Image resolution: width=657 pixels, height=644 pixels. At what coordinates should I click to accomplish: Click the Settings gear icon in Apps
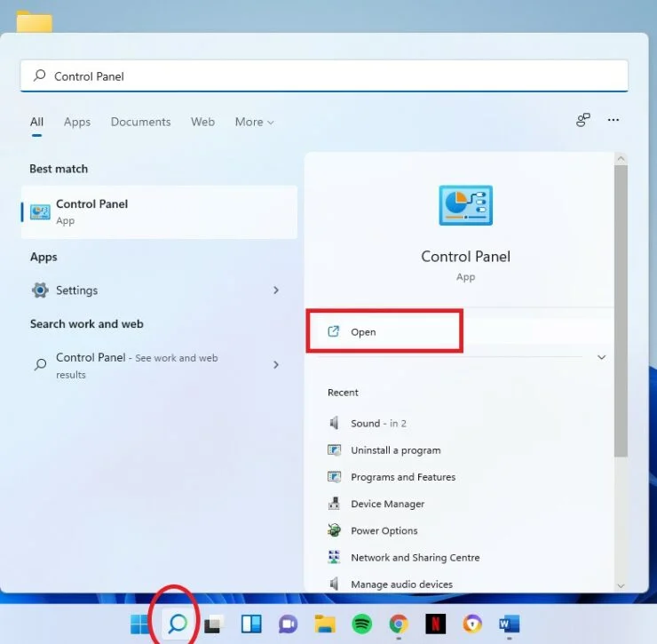[40, 290]
